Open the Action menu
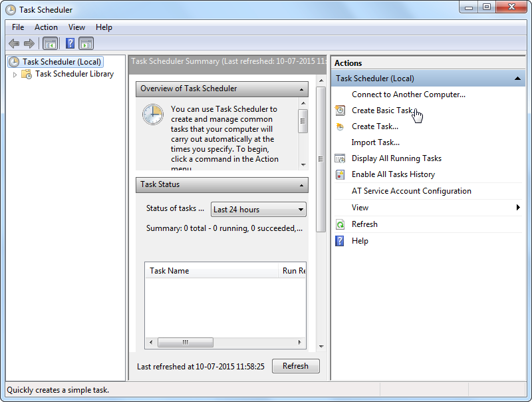The width and height of the screenshot is (532, 402). pos(46,27)
